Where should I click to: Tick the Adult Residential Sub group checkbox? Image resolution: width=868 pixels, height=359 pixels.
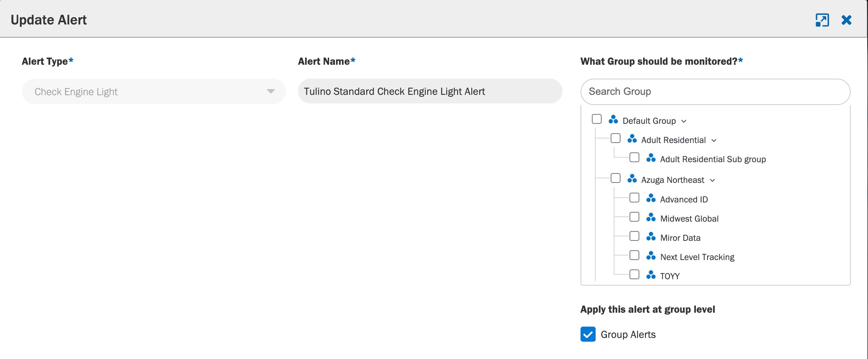coord(634,157)
